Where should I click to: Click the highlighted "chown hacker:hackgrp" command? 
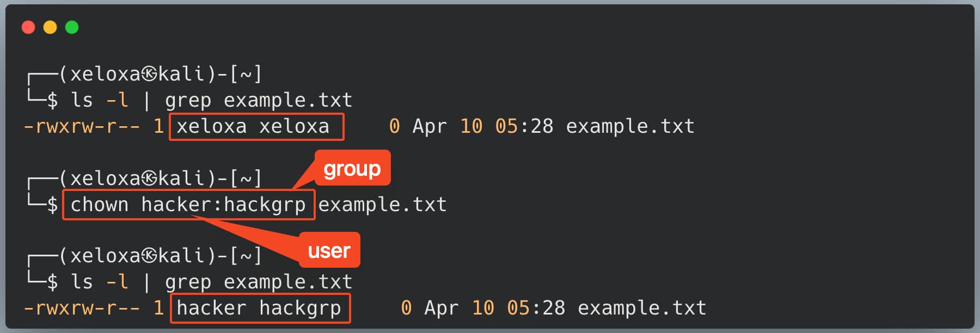(x=188, y=205)
